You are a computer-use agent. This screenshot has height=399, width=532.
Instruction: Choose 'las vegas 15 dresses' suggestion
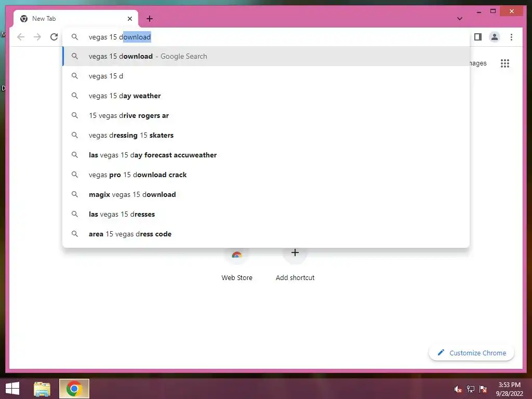tap(266, 214)
